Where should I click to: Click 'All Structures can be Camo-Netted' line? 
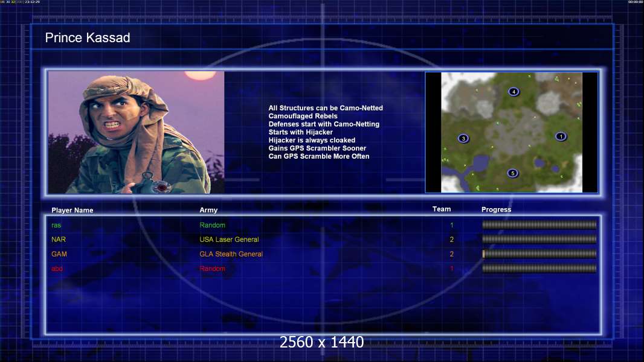tap(326, 108)
